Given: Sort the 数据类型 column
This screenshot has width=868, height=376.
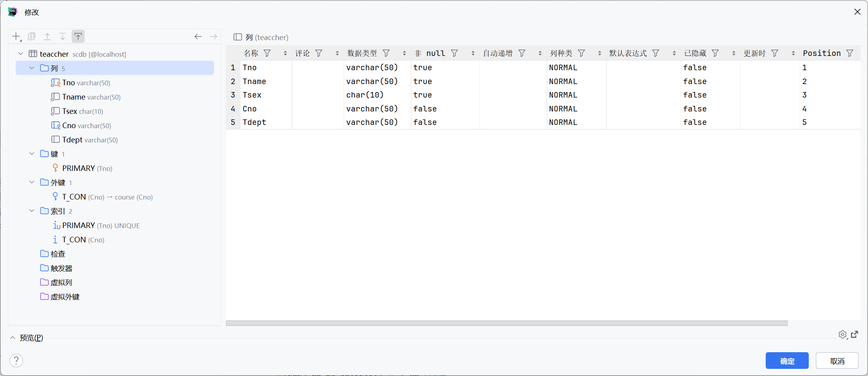Looking at the screenshot, I should coord(404,53).
